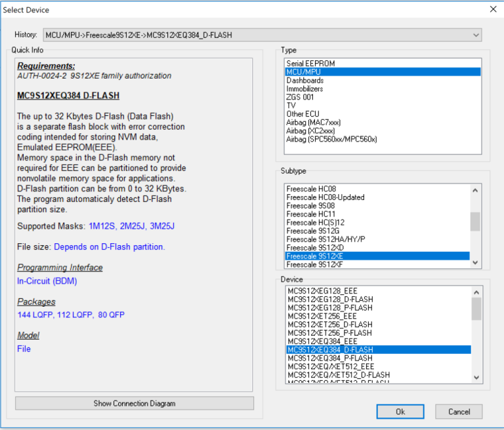Image resolution: width=504 pixels, height=430 pixels.
Task: Click Depends on D-Flash partition text
Action: pyautogui.click(x=110, y=246)
